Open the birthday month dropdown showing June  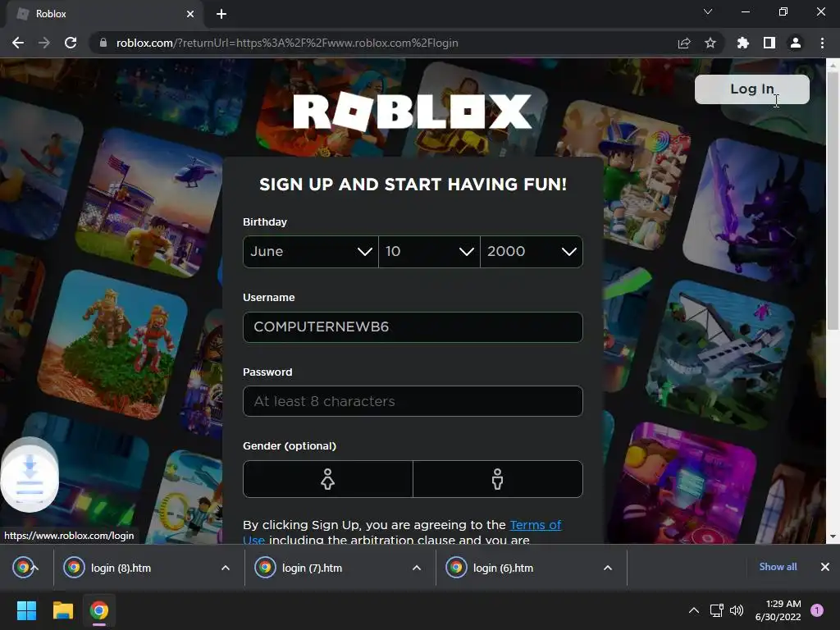pyautogui.click(x=311, y=252)
